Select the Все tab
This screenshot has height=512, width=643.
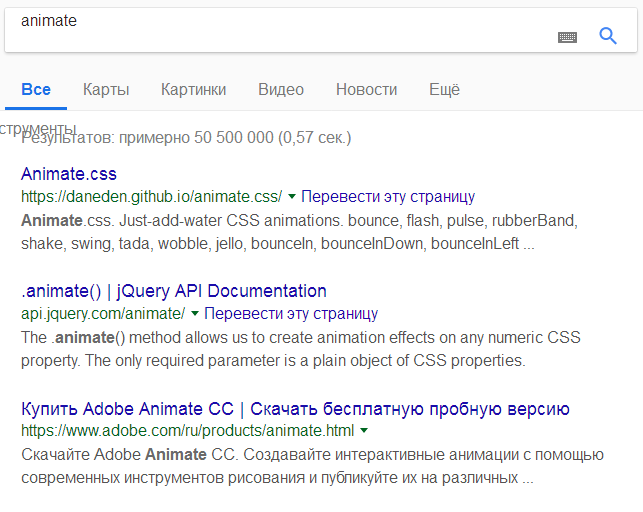[x=36, y=90]
